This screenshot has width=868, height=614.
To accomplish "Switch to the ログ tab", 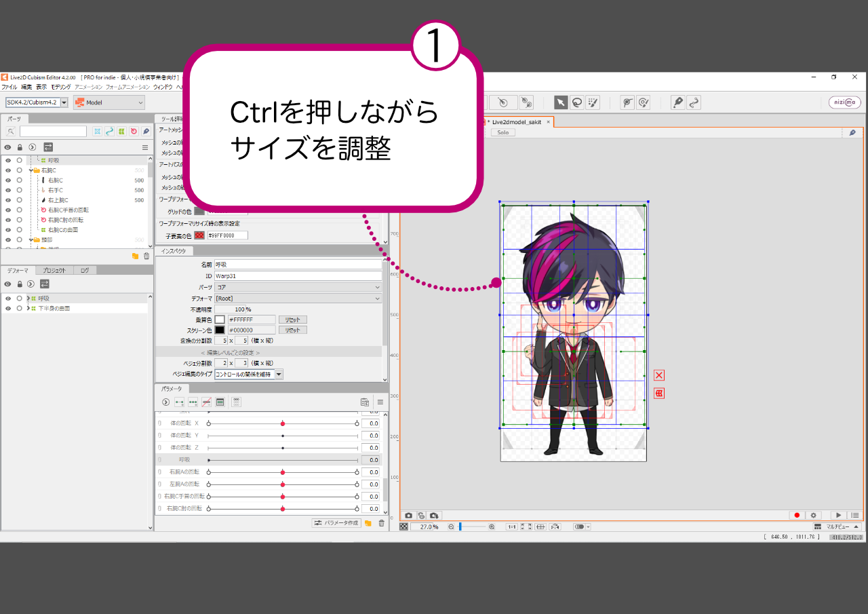I will [85, 270].
